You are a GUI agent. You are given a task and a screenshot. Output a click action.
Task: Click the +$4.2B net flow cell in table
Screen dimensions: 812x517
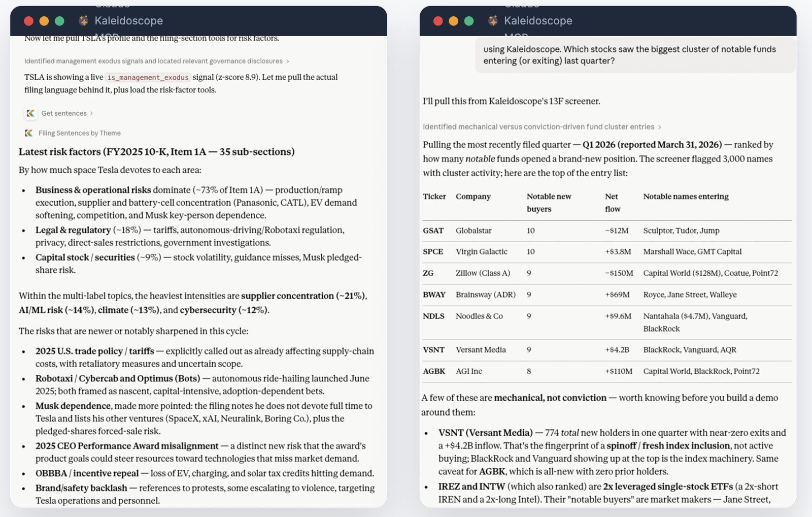[x=617, y=350]
